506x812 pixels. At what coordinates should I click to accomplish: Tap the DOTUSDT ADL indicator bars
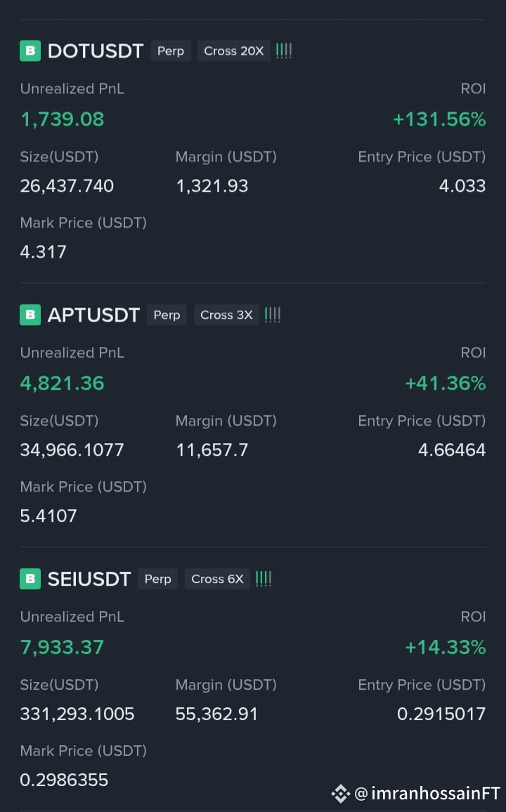pyautogui.click(x=284, y=51)
